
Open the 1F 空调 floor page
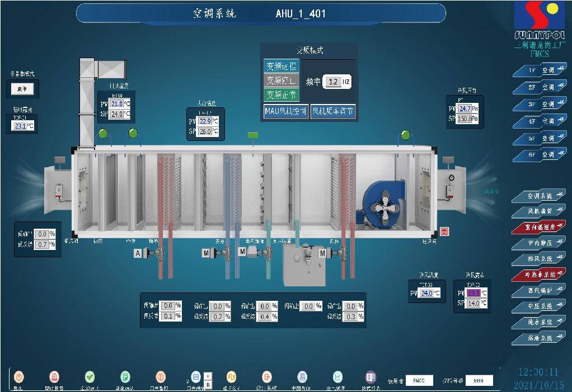tap(540, 71)
